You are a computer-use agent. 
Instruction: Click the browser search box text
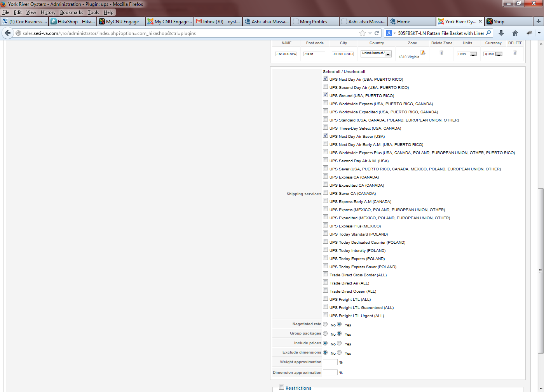click(x=441, y=33)
